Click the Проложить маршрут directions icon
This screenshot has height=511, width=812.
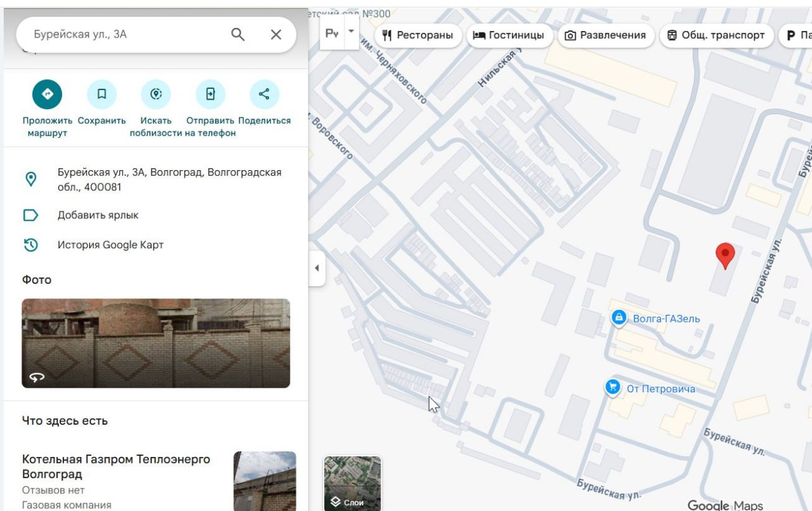coord(48,95)
